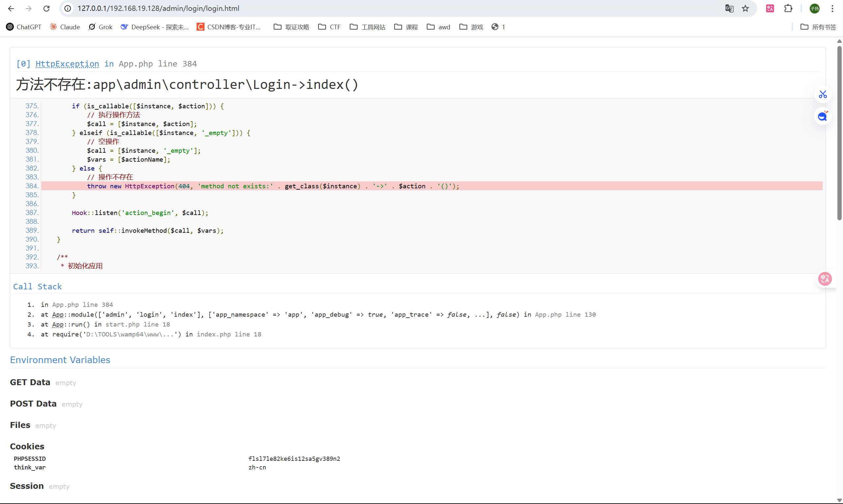Open the Chrome three-dot menu
Image resolution: width=843 pixels, height=504 pixels.
click(832, 9)
